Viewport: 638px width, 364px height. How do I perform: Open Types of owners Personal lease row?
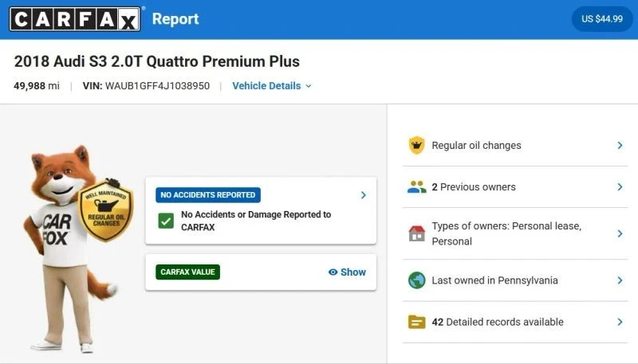514,233
